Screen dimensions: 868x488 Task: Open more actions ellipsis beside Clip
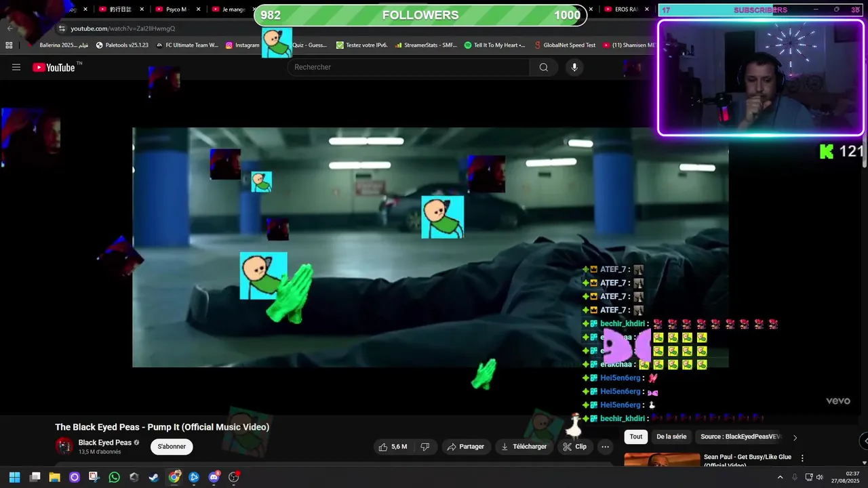click(606, 447)
